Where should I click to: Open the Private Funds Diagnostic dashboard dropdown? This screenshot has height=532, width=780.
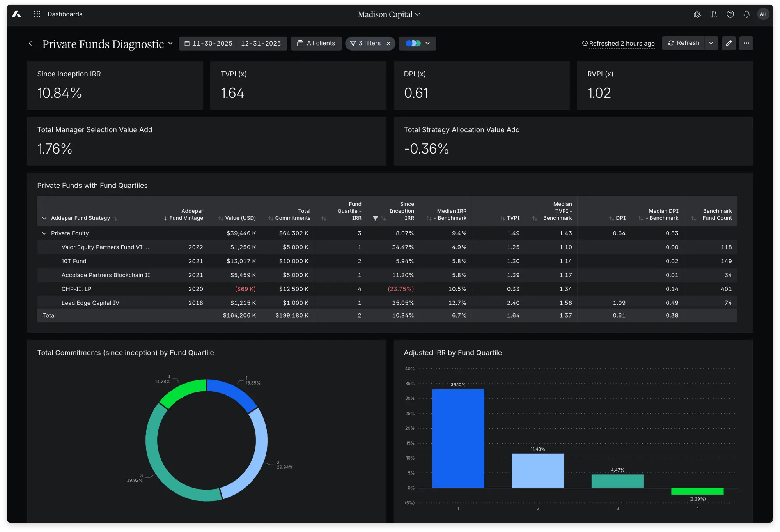[170, 43]
